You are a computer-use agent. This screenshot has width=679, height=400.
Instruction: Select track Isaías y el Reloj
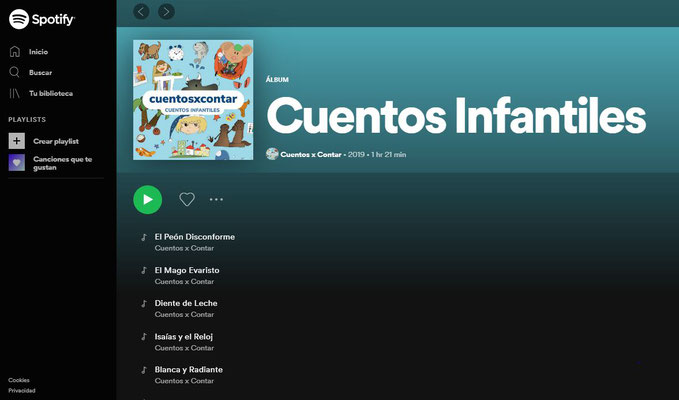click(x=184, y=336)
